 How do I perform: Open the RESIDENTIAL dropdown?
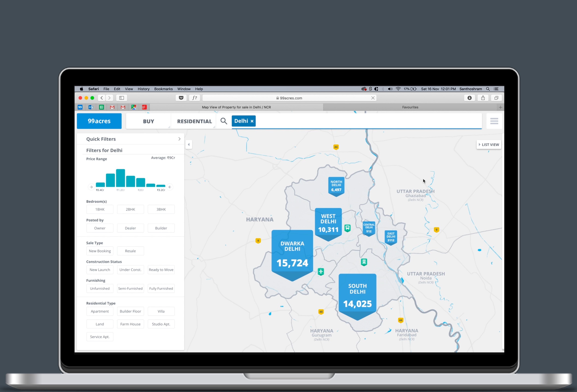[x=194, y=121]
